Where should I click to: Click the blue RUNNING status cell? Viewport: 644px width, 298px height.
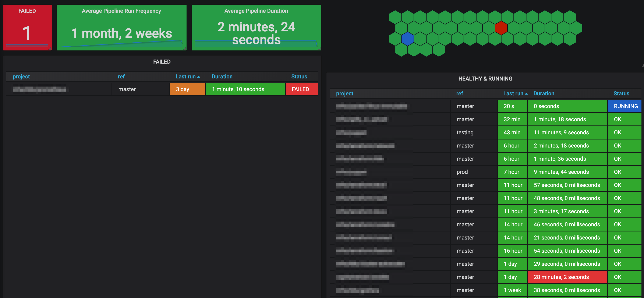[x=625, y=106]
